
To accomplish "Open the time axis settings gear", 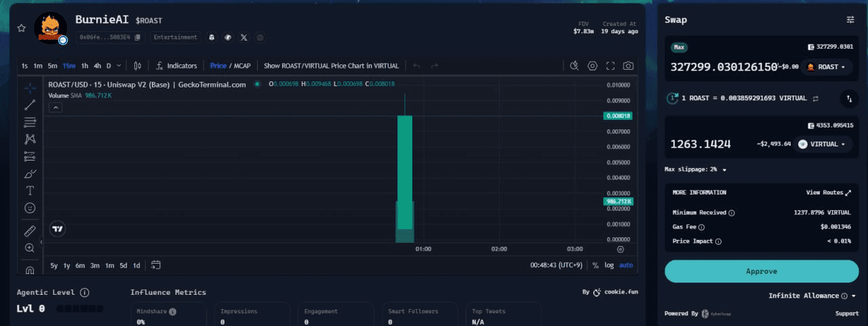I will click(620, 249).
